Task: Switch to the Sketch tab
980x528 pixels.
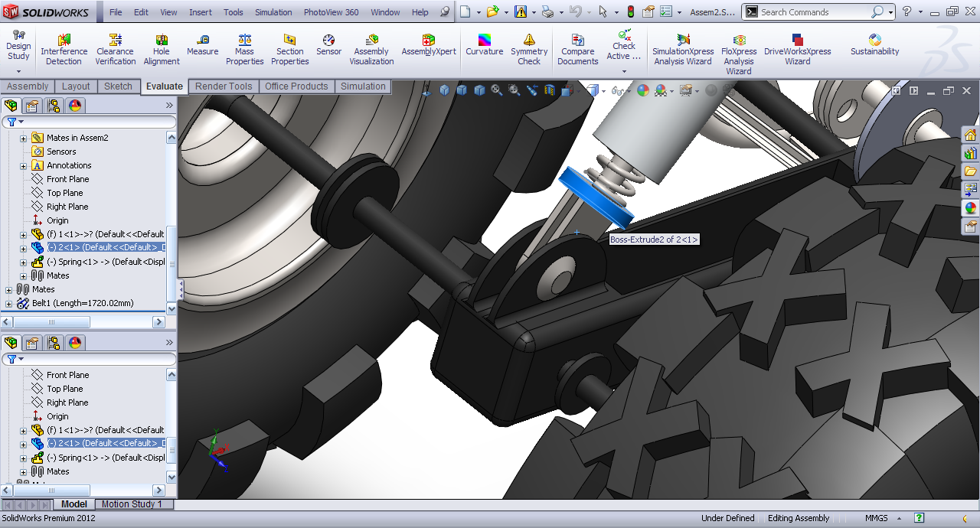Action: 118,86
